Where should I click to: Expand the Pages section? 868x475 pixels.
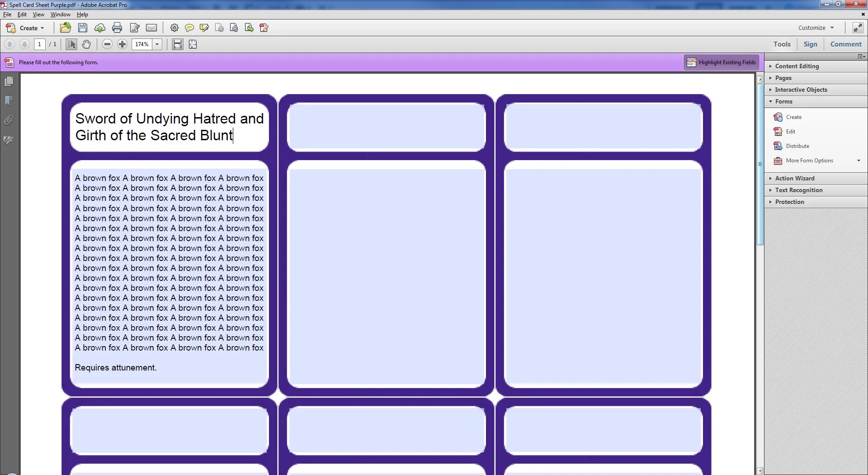coord(816,78)
